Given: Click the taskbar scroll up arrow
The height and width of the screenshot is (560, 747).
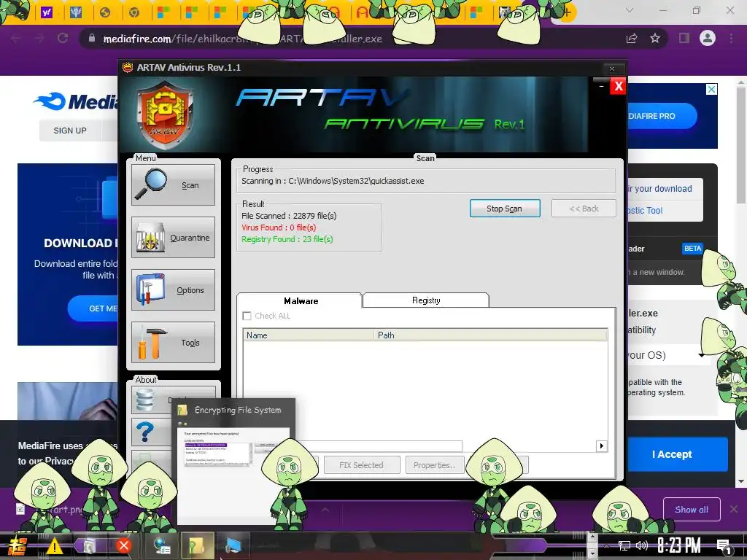Looking at the screenshot, I should tap(592, 537).
